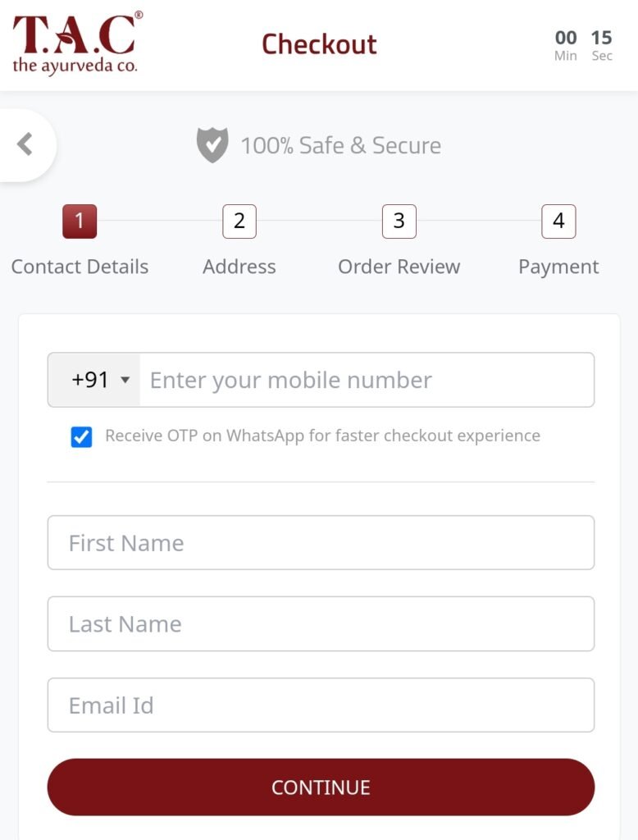Select step 4 number badge

tap(558, 221)
